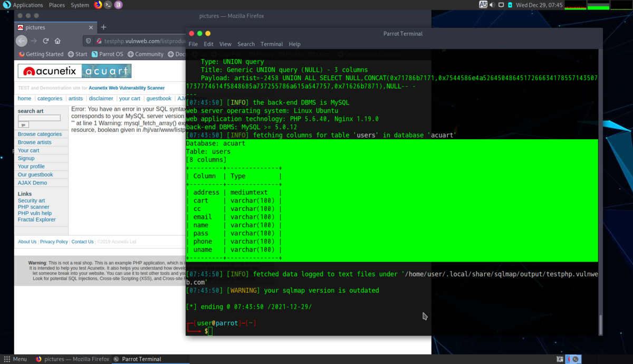The image size is (633, 364).
Task: Click the keyboard layout indicator in tray
Action: point(483,5)
